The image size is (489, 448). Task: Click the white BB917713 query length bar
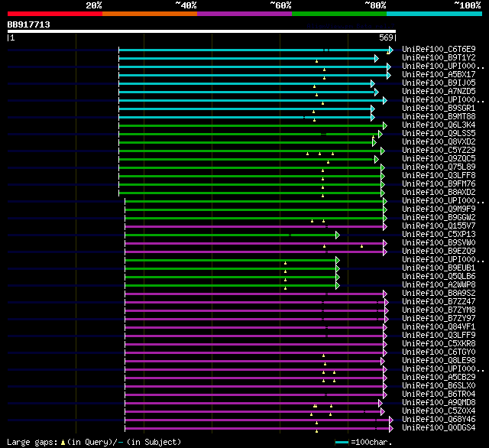click(202, 31)
